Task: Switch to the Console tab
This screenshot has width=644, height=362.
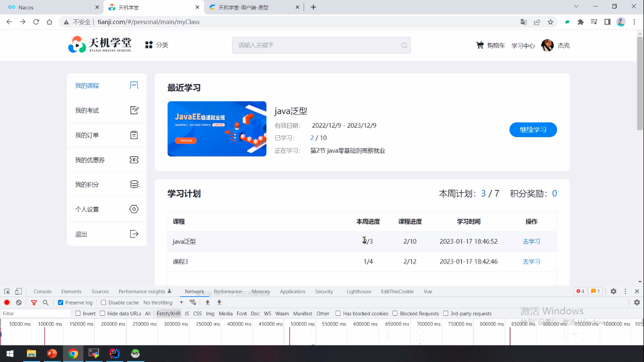Action: 42,291
